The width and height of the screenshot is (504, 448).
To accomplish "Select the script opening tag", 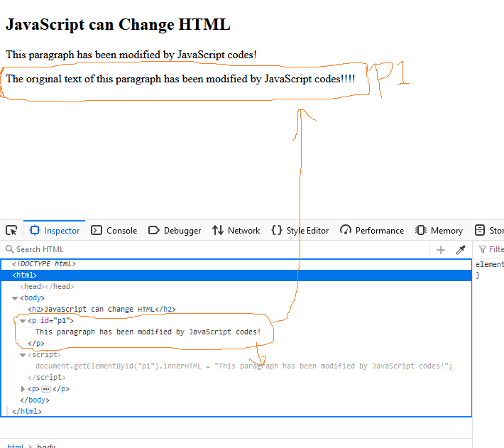I will point(44,354).
